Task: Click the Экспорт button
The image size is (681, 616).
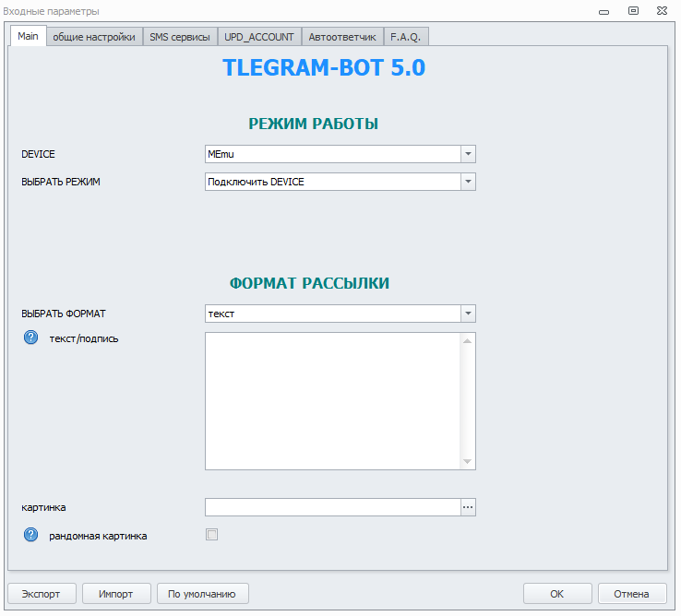Action: pos(42,594)
